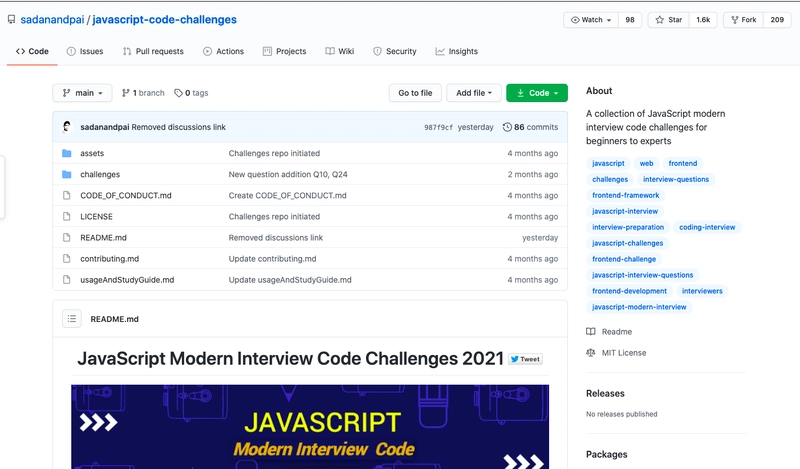Fork this repository
The width and height of the screenshot is (800, 469).
[x=743, y=20]
